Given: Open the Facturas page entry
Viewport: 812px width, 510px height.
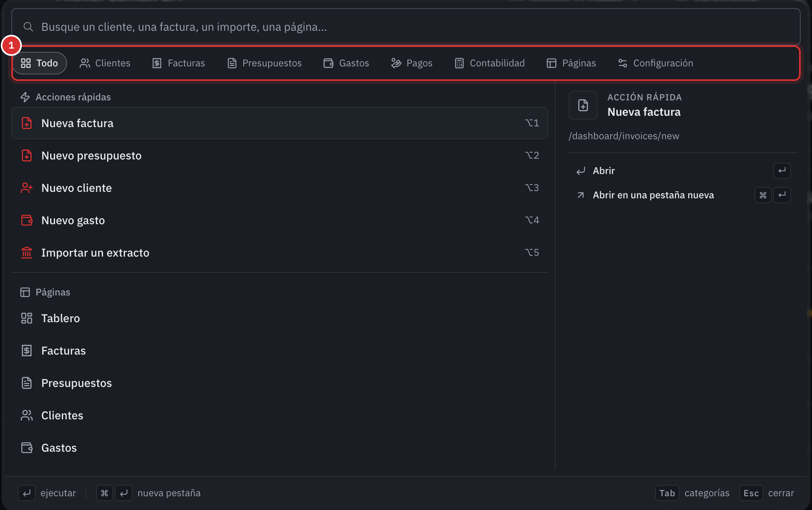Looking at the screenshot, I should 280,351.
